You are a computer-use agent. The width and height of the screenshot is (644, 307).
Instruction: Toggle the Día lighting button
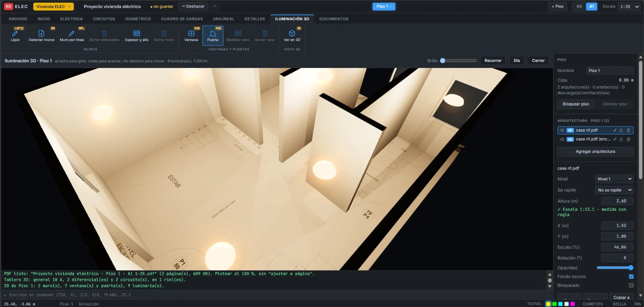click(517, 61)
